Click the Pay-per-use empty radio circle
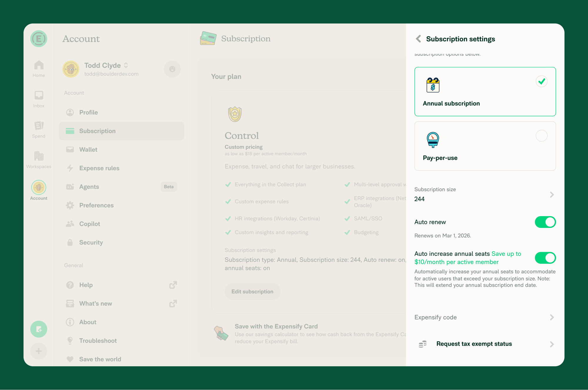The height and width of the screenshot is (390, 588). coord(542,136)
